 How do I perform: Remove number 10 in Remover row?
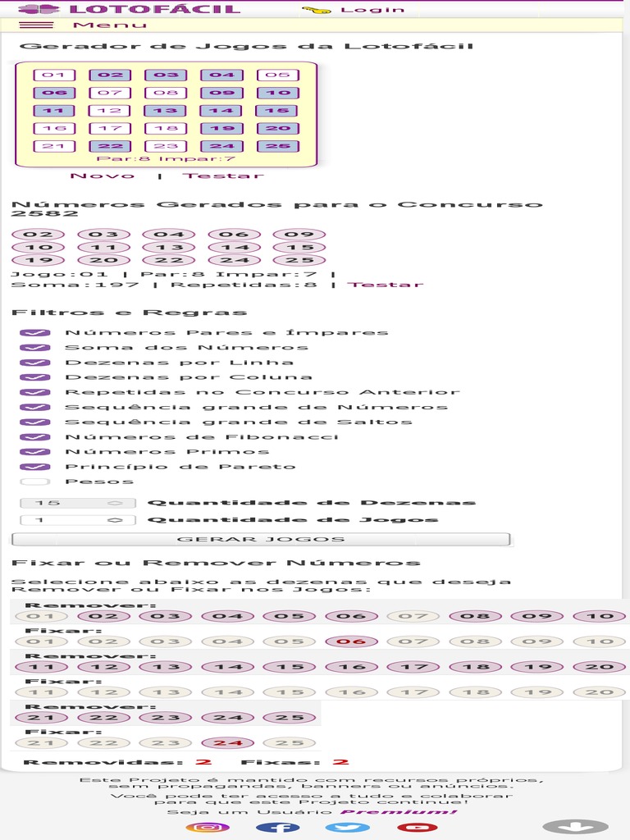[599, 616]
